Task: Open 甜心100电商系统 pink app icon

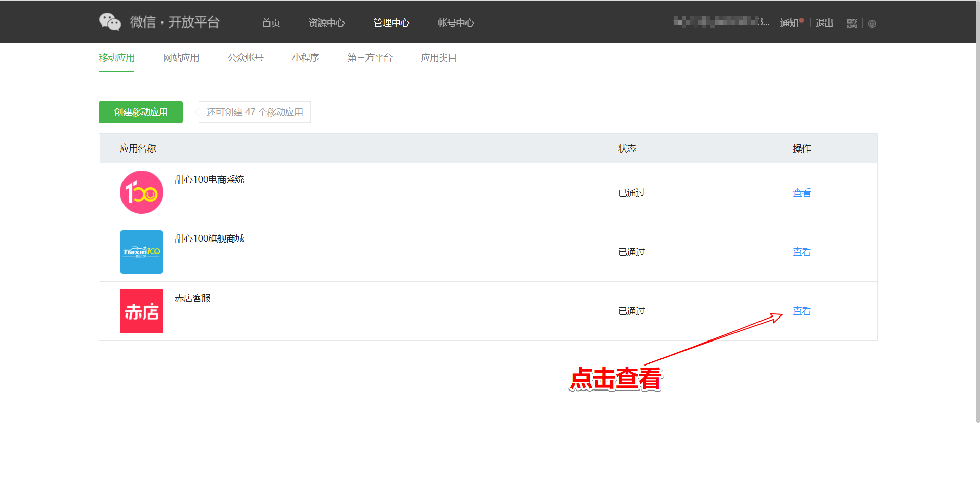Action: point(141,192)
